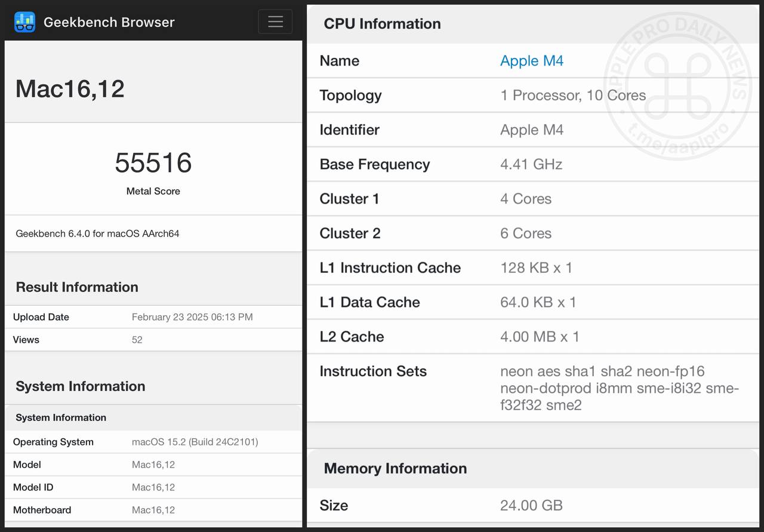Image resolution: width=764 pixels, height=532 pixels.
Task: Click the Model row value Mac16,12
Action: pyautogui.click(x=153, y=465)
